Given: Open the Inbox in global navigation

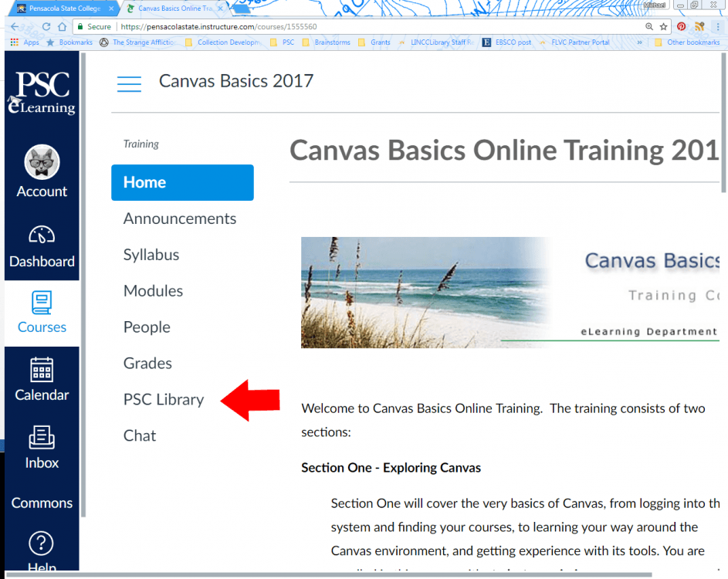Looking at the screenshot, I should tap(42, 447).
